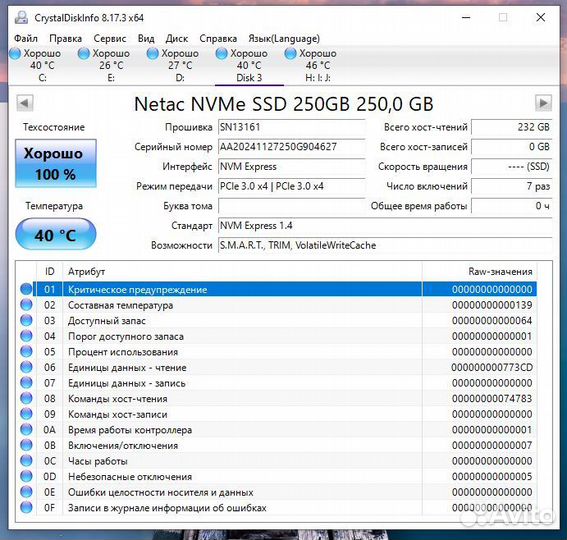Click the empty Буква тома field

pyautogui.click(x=291, y=206)
